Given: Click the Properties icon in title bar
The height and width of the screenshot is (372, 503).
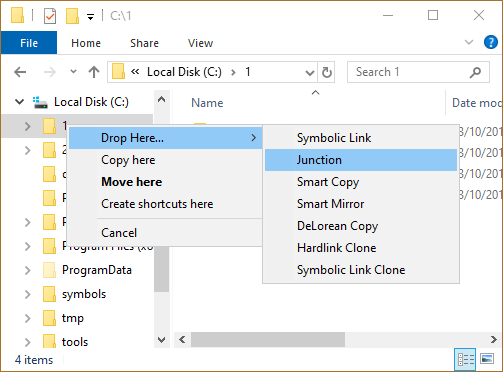Looking at the screenshot, I should tap(50, 16).
